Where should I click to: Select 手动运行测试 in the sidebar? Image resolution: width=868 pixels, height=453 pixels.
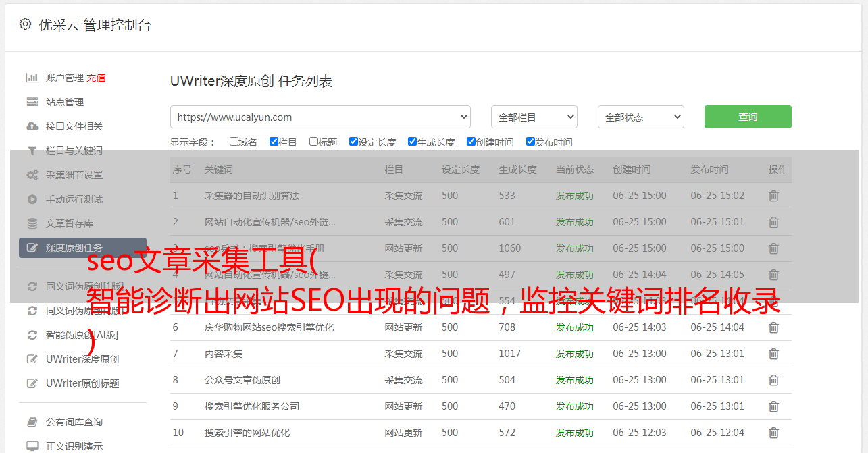[x=74, y=199]
